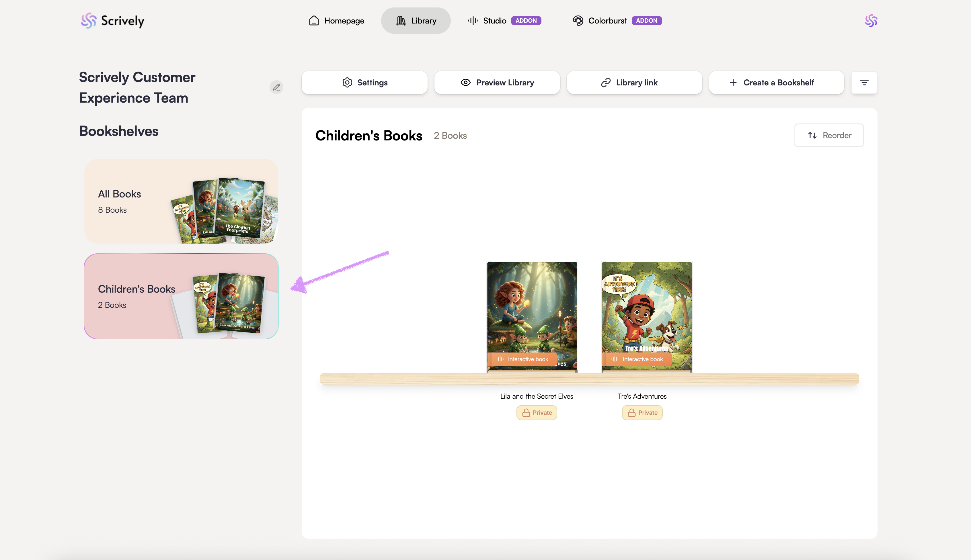This screenshot has height=560, width=971.
Task: Open Preview Library with the eye button
Action: click(x=497, y=82)
